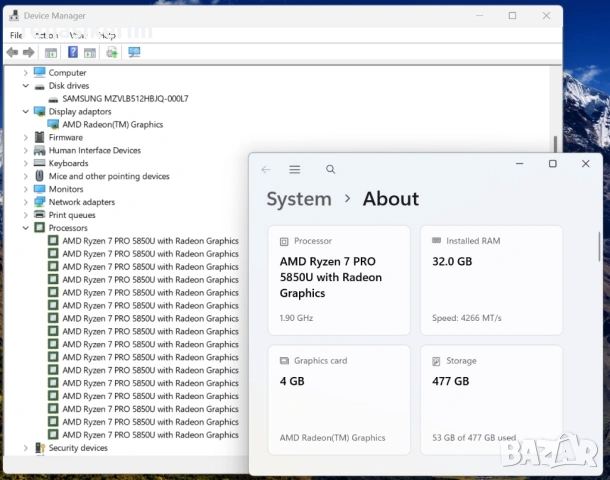The width and height of the screenshot is (610, 480).
Task: Click the action pane toolbar icon
Action: pos(90,53)
